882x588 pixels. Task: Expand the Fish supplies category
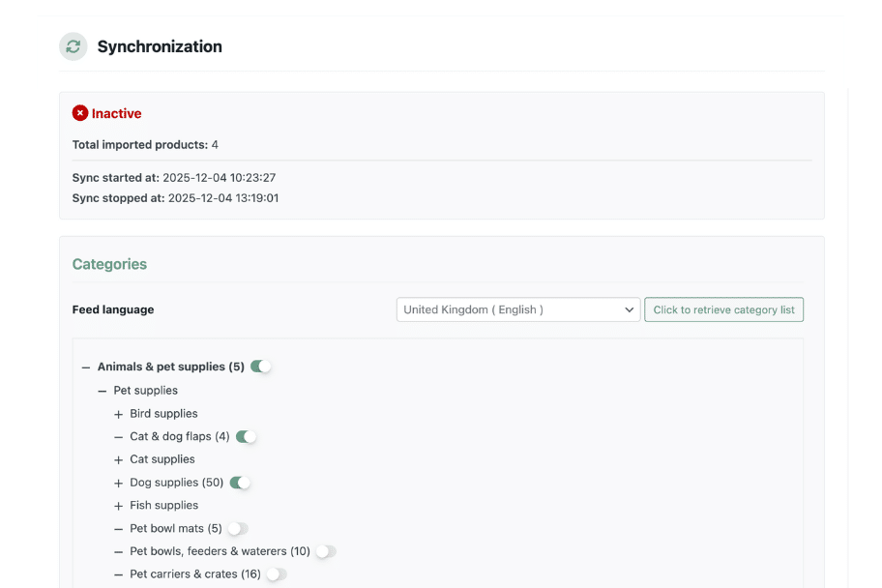[x=119, y=506]
